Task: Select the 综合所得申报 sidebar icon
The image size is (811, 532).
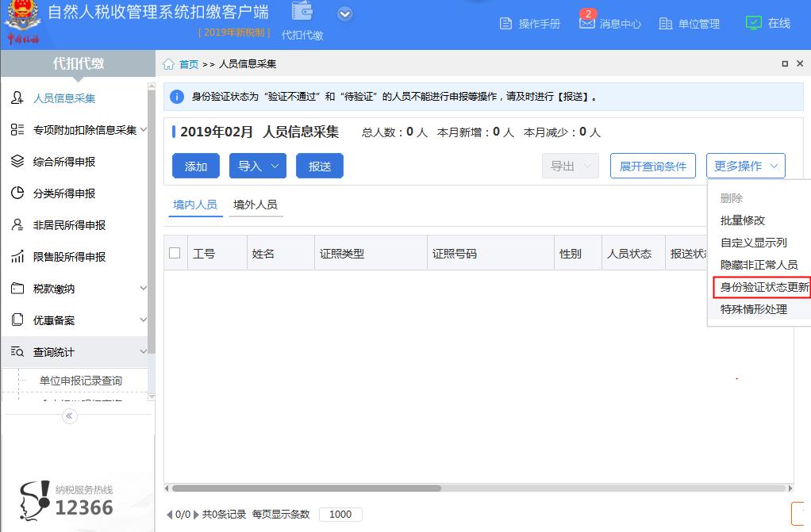Action: (x=17, y=161)
